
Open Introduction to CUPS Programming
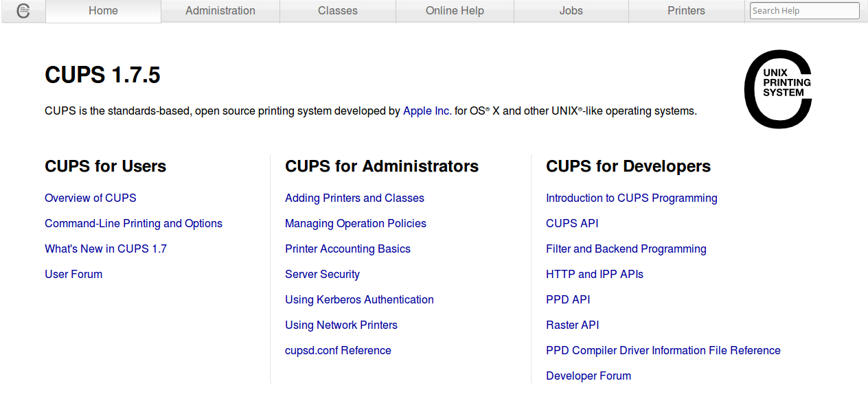tap(632, 198)
